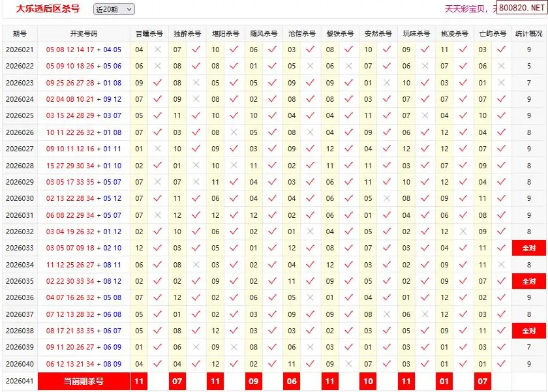Click the 亡屿杀号 column header

pos(492,33)
